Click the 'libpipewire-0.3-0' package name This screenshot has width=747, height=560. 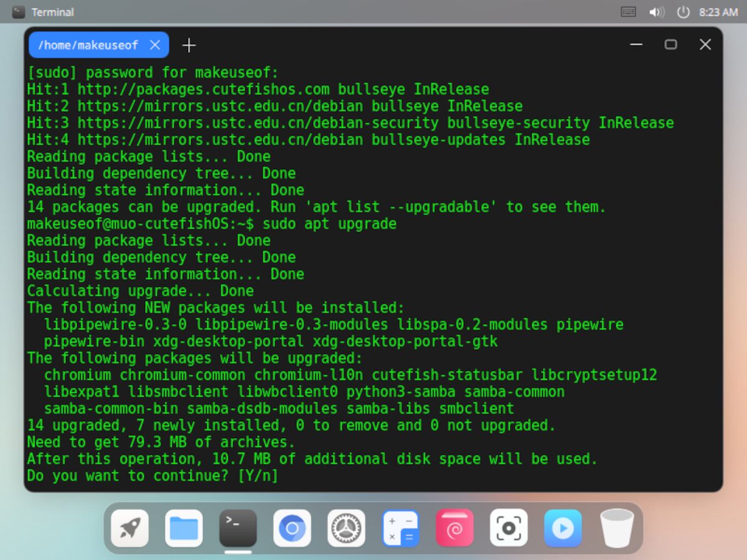pyautogui.click(x=115, y=325)
